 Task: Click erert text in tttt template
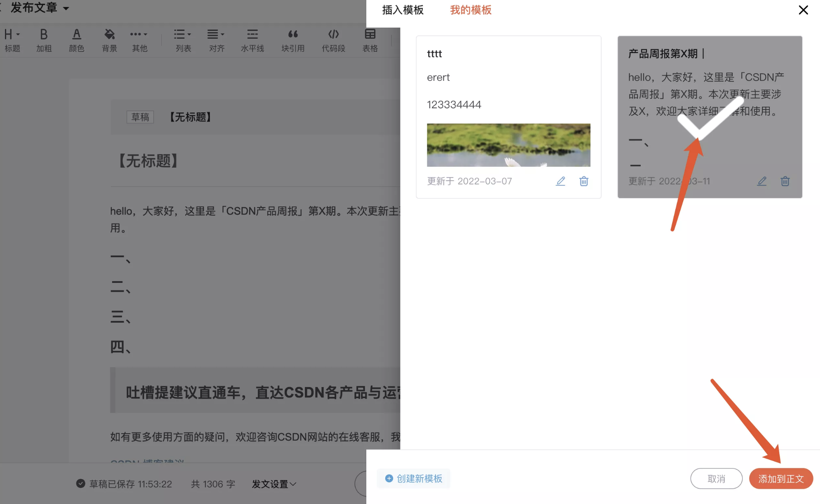point(438,77)
